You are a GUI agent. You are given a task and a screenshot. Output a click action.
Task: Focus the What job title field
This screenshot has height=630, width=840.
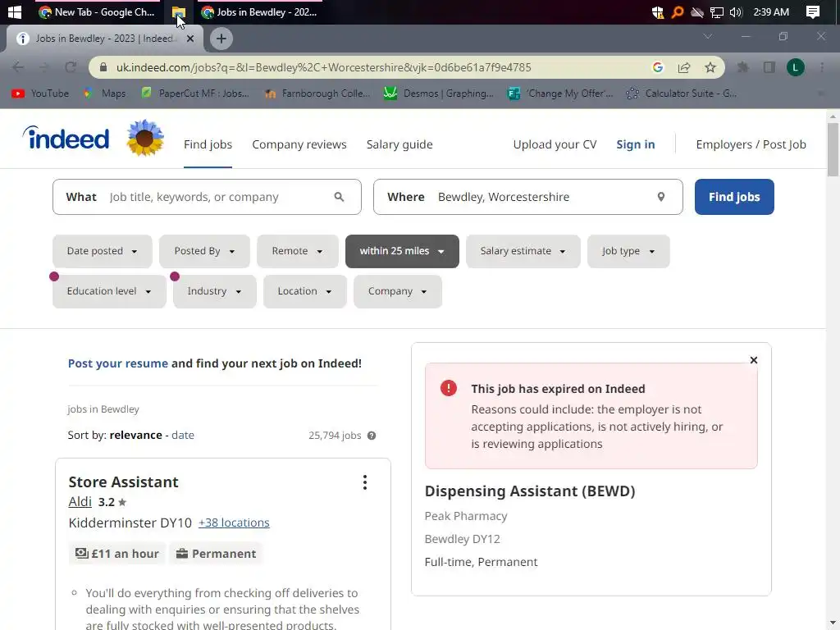[207, 197]
